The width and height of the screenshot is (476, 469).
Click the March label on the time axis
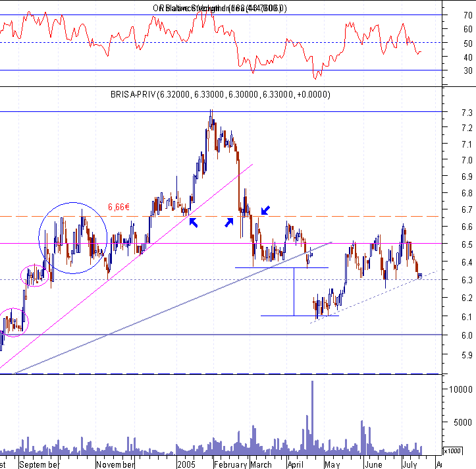(261, 464)
